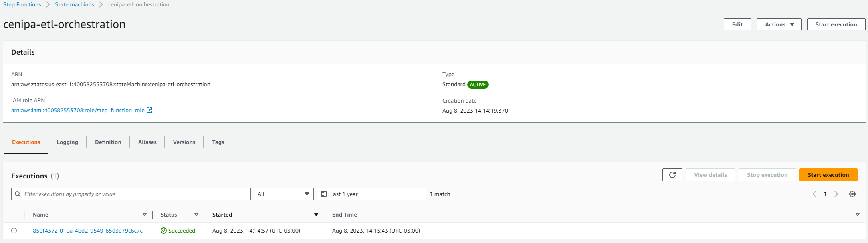Sort by the Started column arrow
Viewport: 868px width, 243px height.
[x=316, y=215]
